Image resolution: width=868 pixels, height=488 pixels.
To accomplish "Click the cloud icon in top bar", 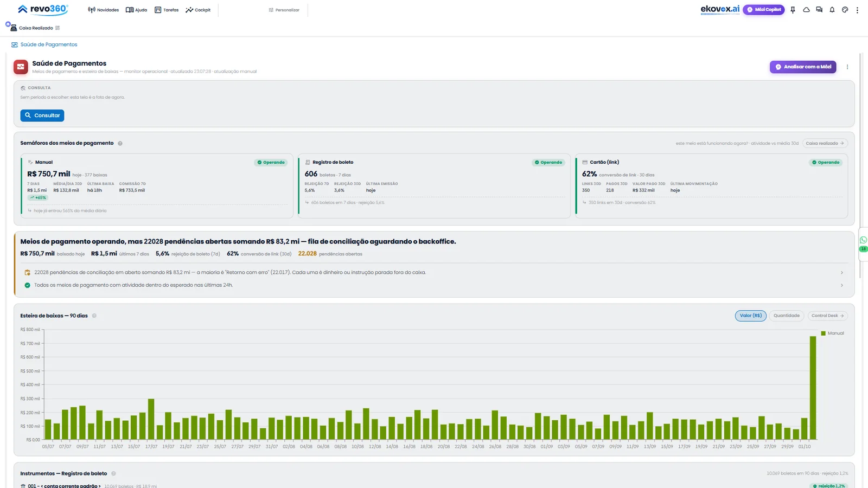I will (806, 10).
